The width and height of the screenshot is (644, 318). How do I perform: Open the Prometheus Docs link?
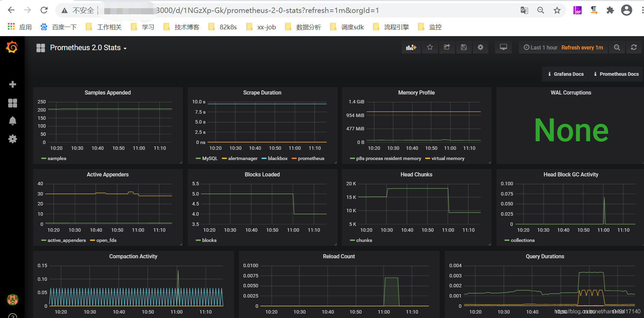(x=616, y=74)
